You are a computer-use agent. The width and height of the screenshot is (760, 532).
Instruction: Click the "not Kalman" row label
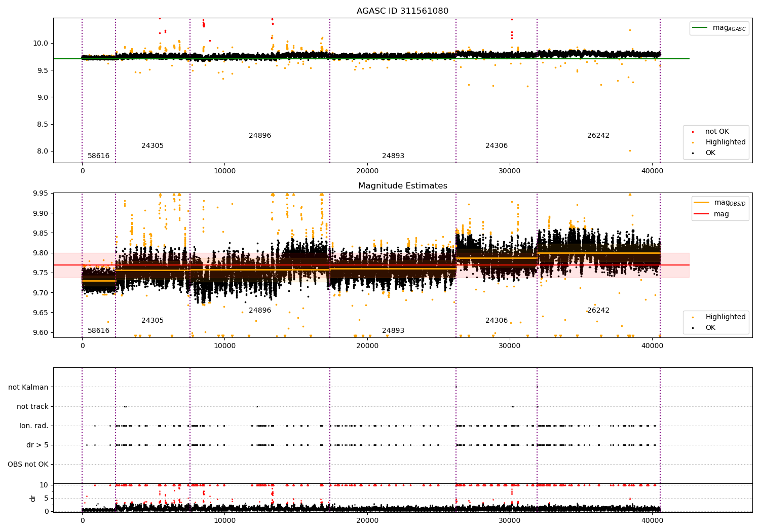[x=28, y=387]
